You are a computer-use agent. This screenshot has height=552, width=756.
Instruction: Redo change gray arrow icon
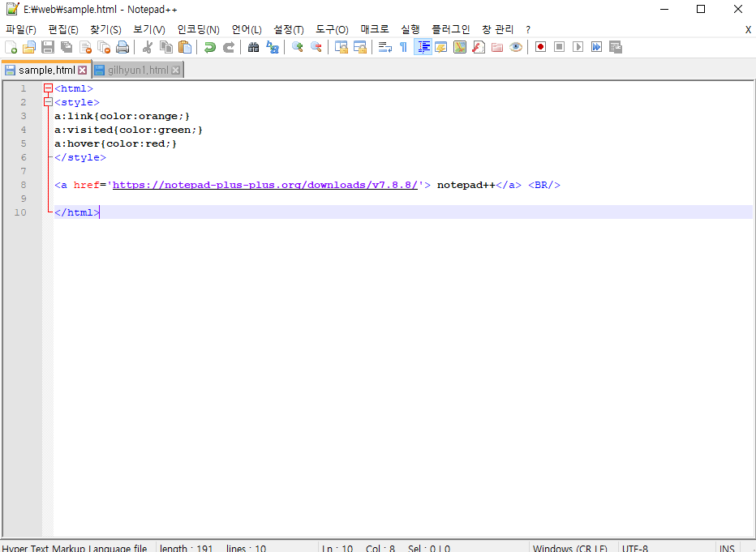pos(229,47)
